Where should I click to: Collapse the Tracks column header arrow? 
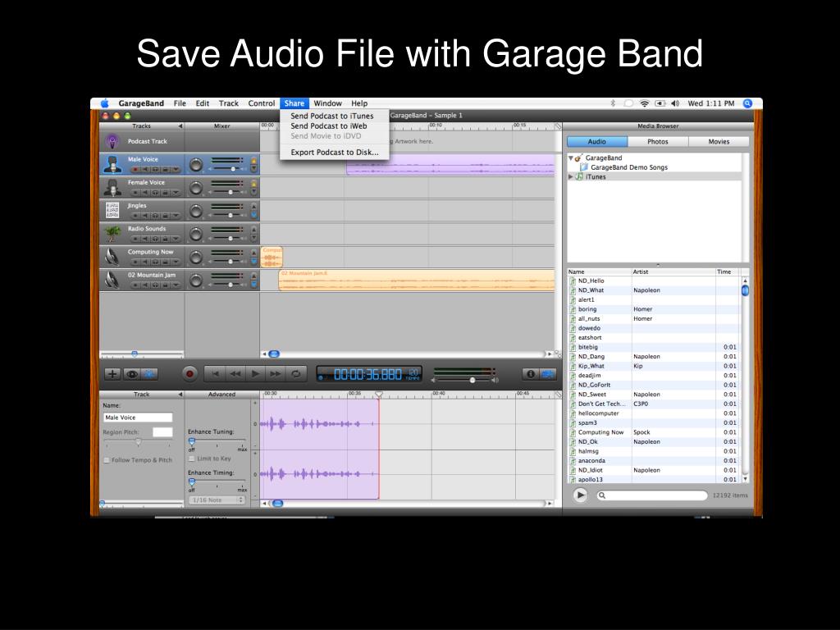pos(180,126)
